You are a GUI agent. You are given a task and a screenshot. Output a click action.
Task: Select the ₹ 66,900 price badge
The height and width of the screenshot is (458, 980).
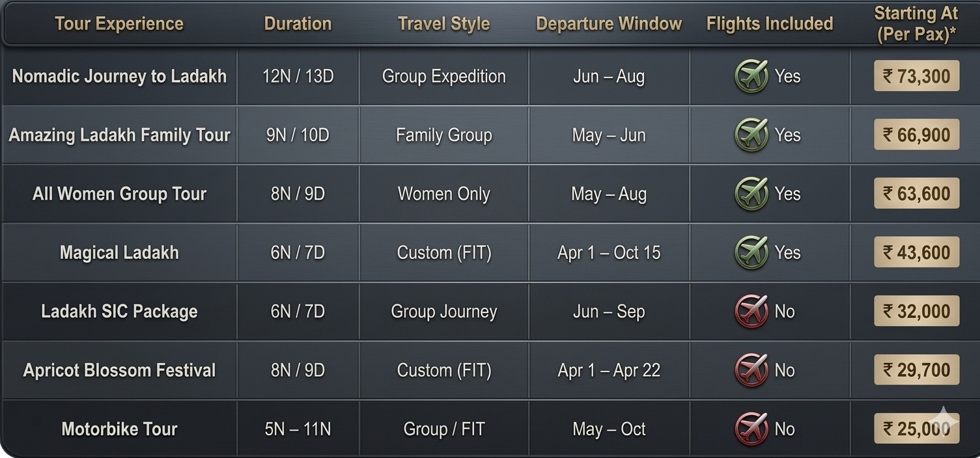pyautogui.click(x=916, y=135)
